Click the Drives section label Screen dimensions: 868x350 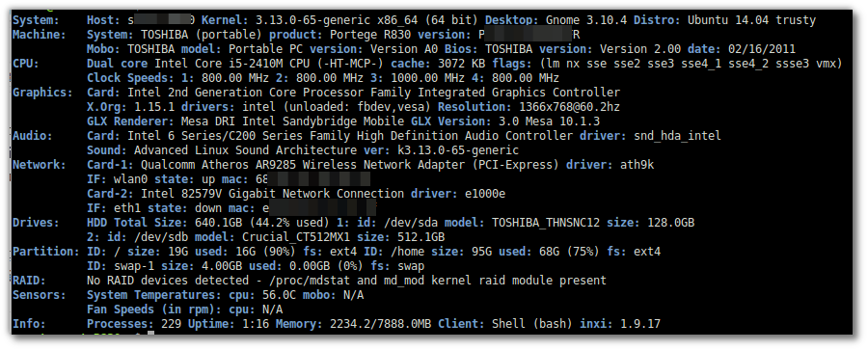click(35, 223)
